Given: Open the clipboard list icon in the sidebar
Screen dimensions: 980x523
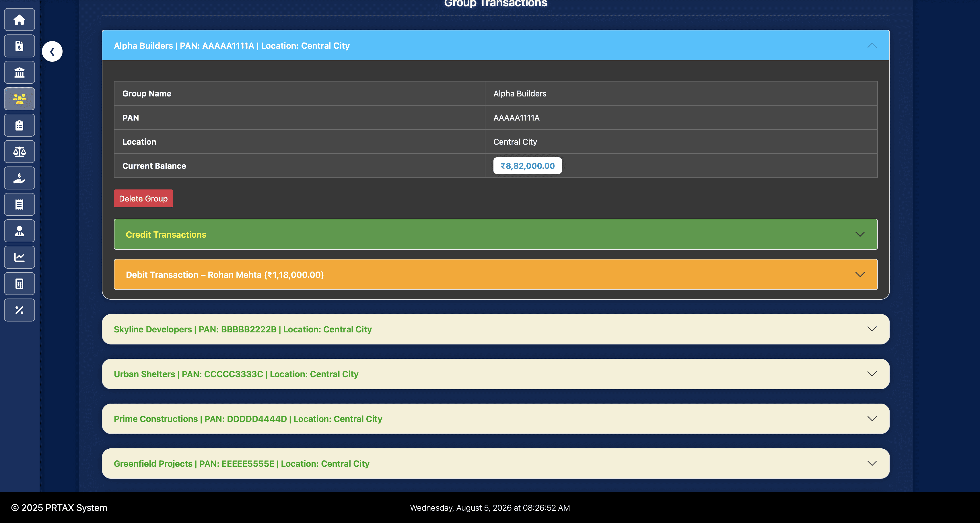Looking at the screenshot, I should 20,125.
